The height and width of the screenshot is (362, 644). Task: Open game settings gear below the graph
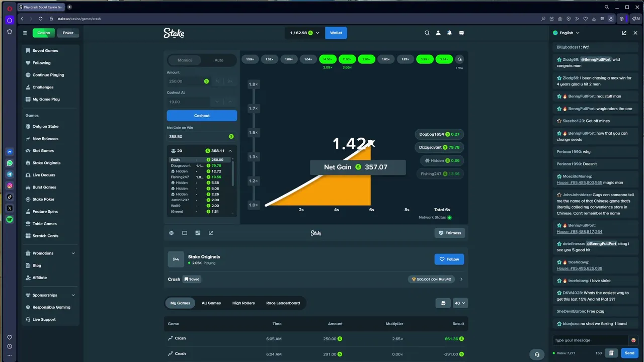pyautogui.click(x=172, y=233)
